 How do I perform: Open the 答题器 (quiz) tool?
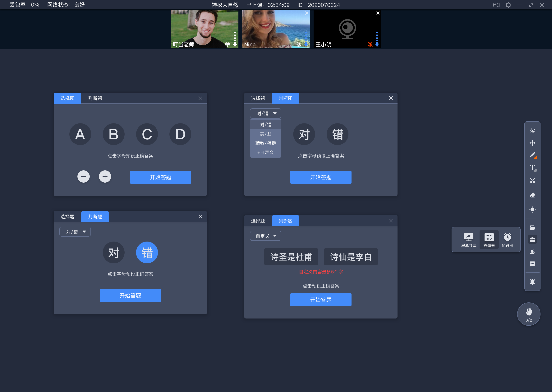[488, 239]
